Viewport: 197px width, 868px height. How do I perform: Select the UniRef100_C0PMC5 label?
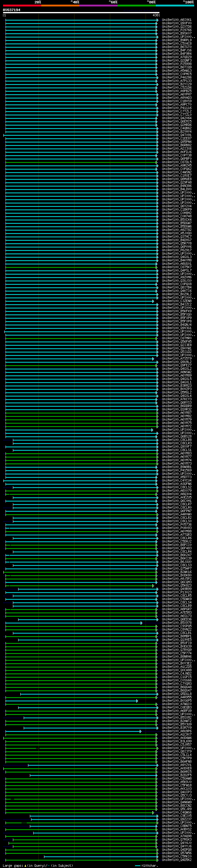click(176, 74)
